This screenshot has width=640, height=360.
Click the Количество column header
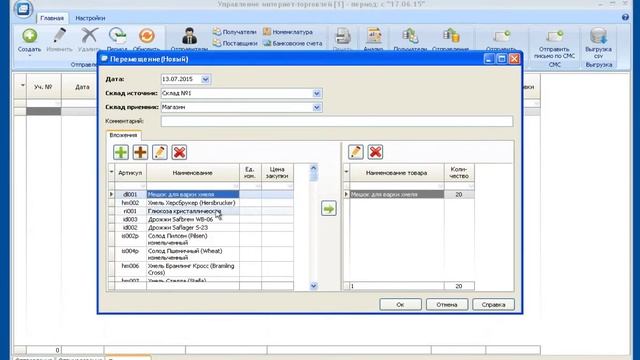(x=459, y=173)
